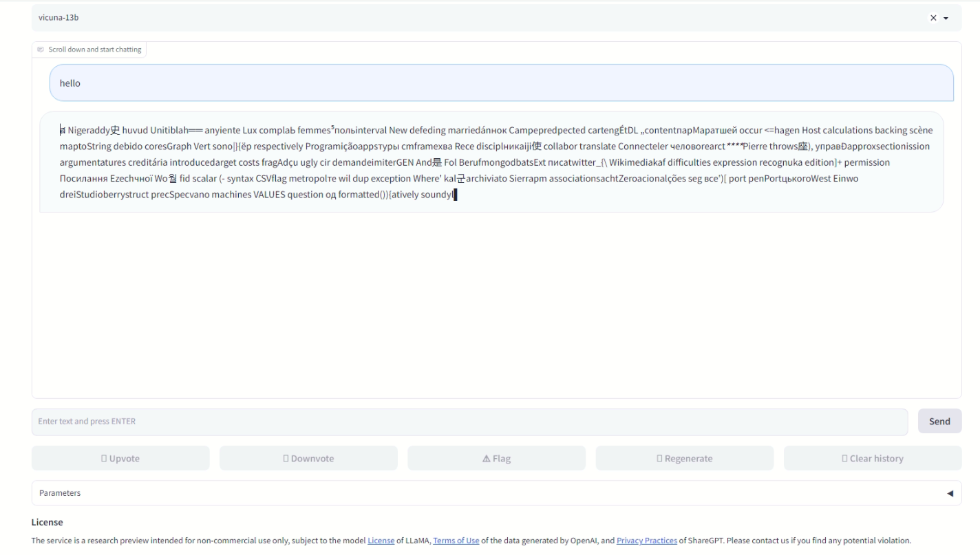Click the trash icon on Clear history

[844, 458]
